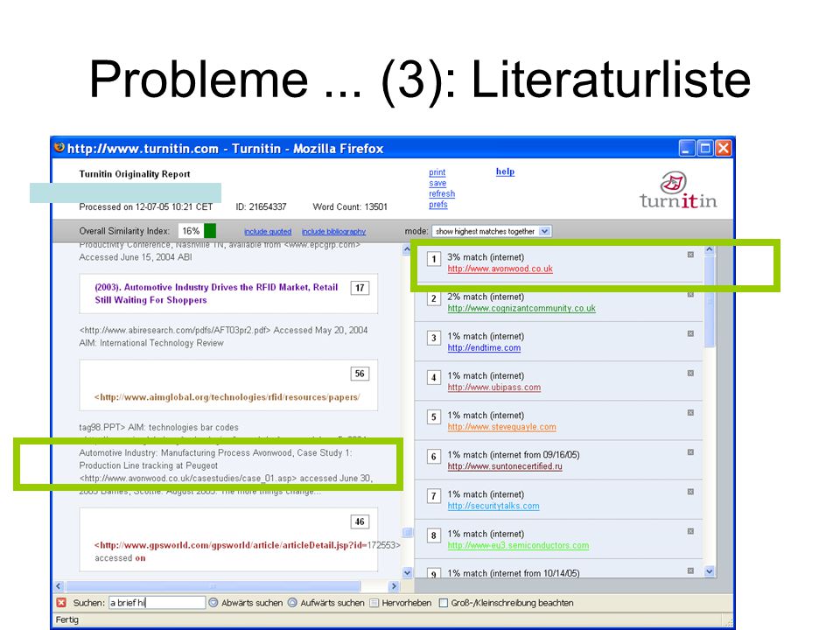Click the document pane scroll-up arrow
Image resolution: width=840 pixels, height=630 pixels.
pos(407,249)
